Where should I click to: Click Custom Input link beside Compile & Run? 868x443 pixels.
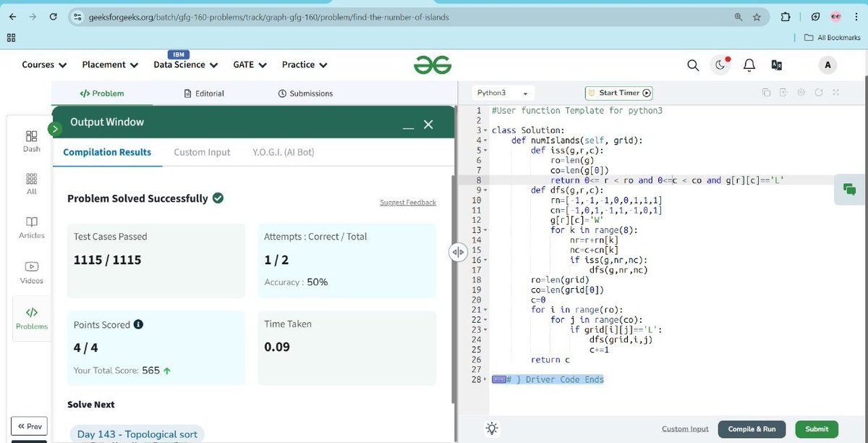pos(685,429)
